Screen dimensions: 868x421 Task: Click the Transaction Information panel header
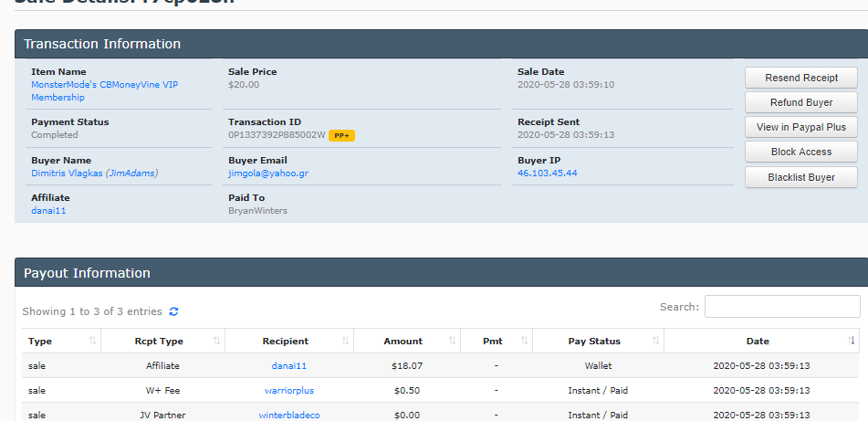441,44
